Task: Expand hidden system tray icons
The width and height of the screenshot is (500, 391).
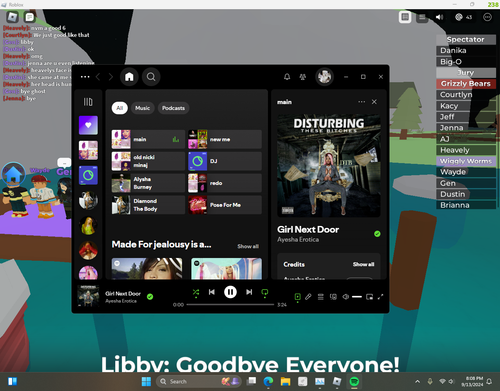Action: (417, 381)
